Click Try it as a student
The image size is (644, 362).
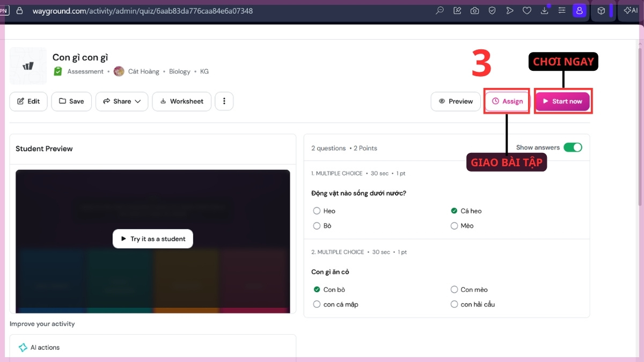153,239
